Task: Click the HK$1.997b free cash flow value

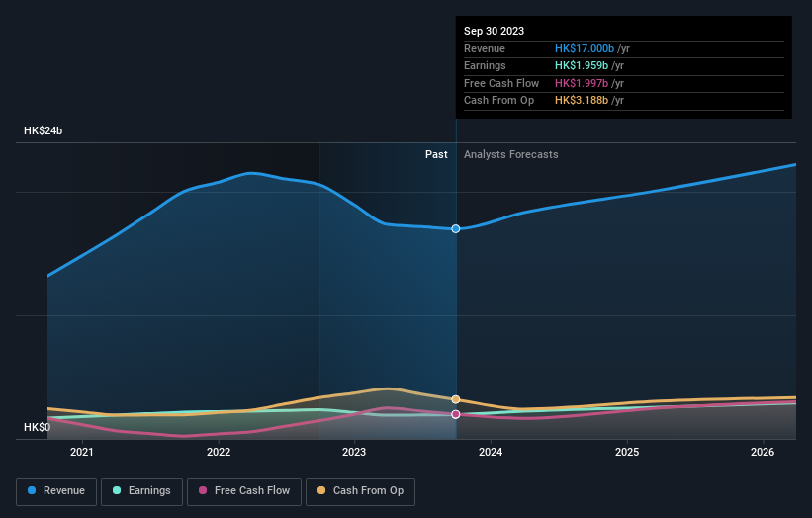Action: (x=582, y=83)
